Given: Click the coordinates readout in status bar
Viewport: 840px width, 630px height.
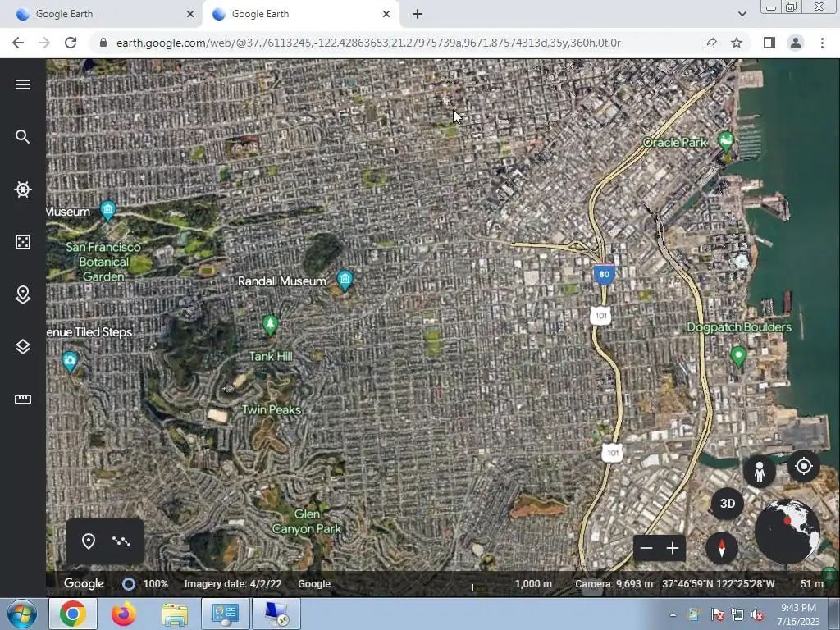Looking at the screenshot, I should (719, 584).
